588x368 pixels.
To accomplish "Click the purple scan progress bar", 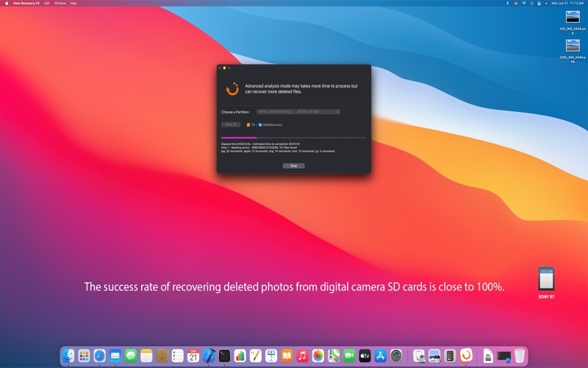I will click(x=293, y=138).
